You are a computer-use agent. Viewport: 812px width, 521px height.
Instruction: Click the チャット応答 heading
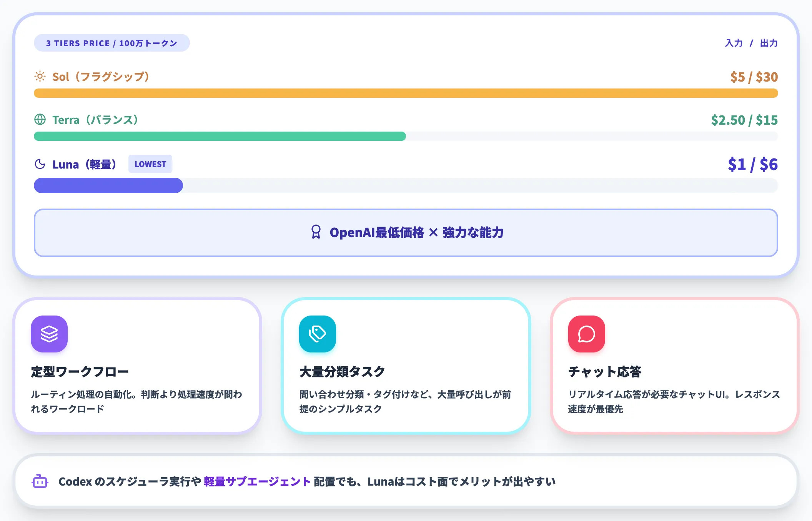pyautogui.click(x=605, y=371)
